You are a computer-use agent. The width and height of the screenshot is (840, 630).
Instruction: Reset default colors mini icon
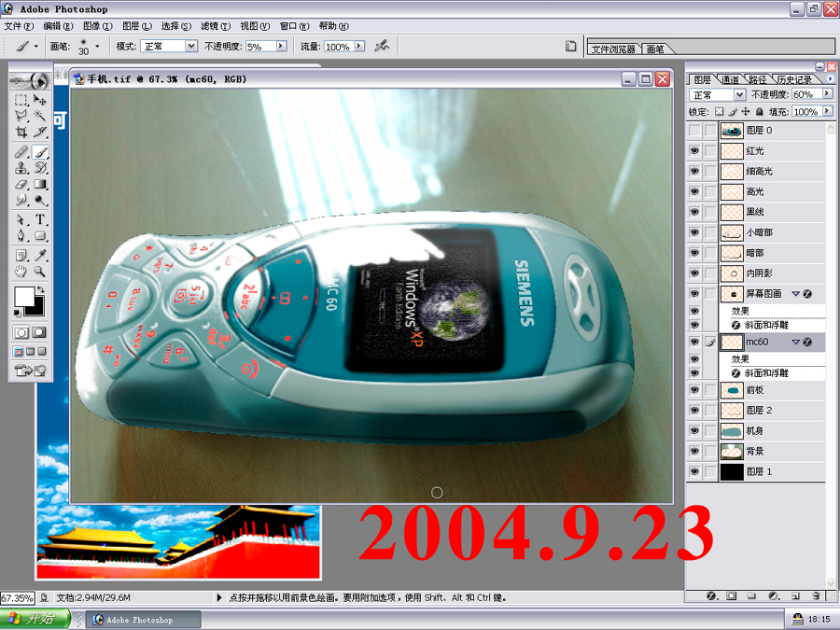coord(18,313)
